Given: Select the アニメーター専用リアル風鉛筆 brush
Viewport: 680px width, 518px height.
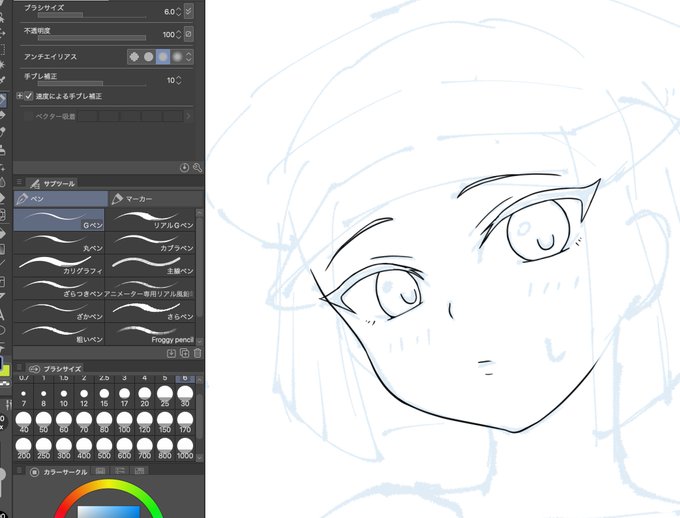Looking at the screenshot, I should click(x=150, y=289).
